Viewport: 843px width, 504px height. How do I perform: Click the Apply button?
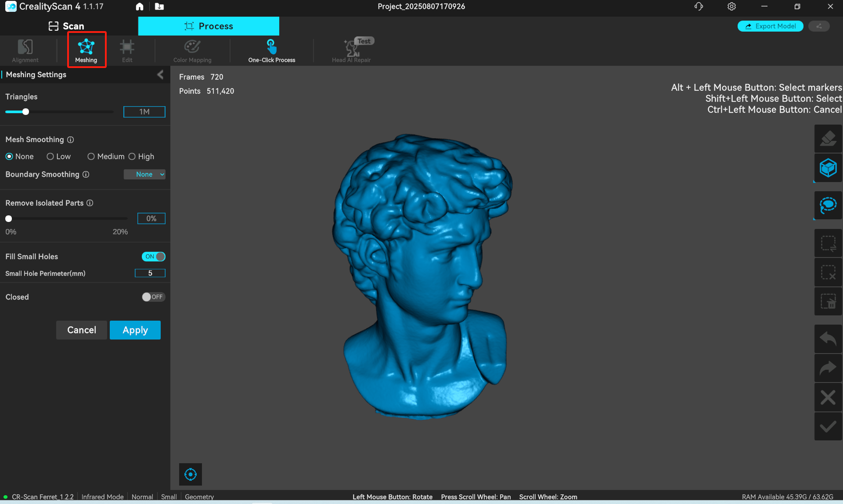[135, 330]
